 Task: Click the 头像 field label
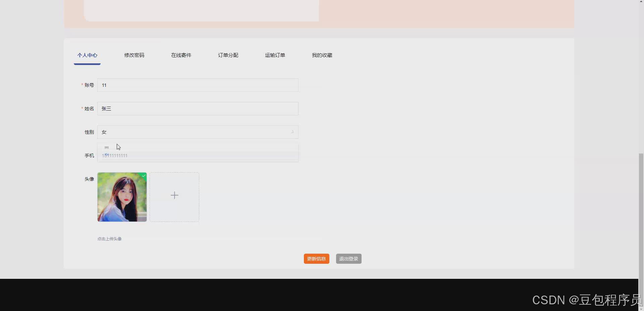click(89, 179)
